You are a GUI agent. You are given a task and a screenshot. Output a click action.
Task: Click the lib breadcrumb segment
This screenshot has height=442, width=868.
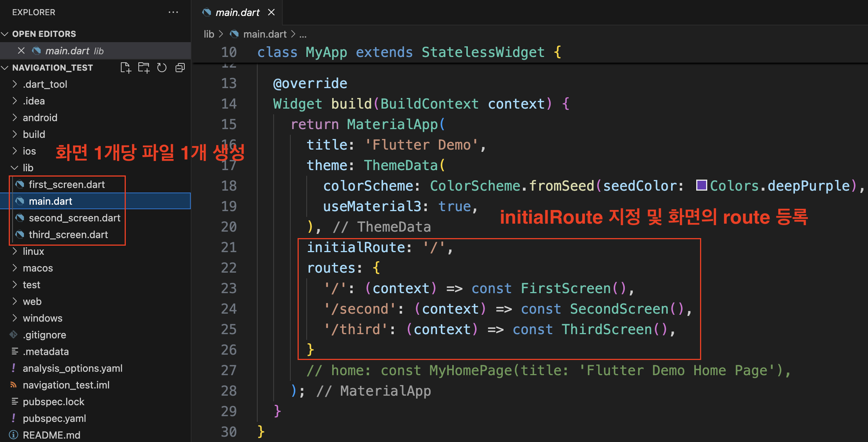click(209, 34)
